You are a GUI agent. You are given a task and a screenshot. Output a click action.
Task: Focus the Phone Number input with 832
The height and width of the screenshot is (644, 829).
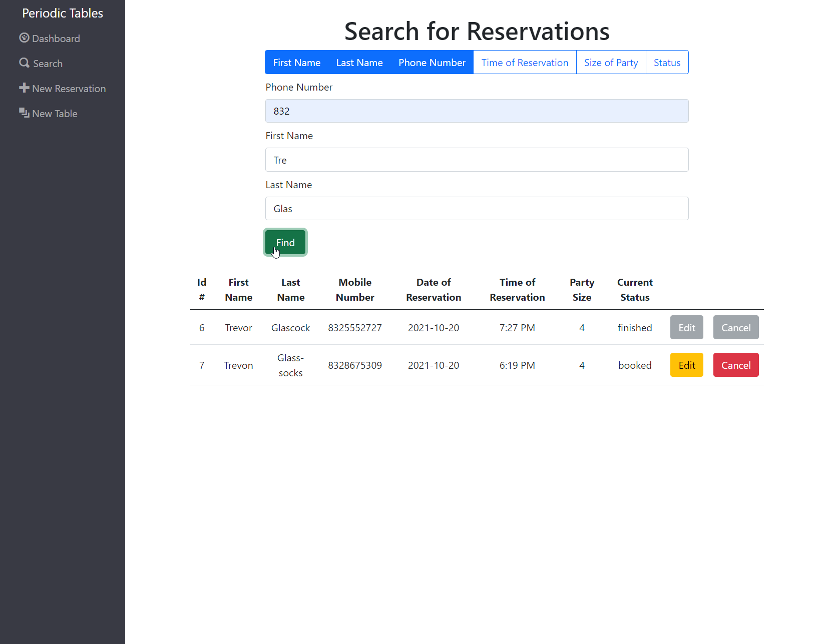(x=477, y=111)
